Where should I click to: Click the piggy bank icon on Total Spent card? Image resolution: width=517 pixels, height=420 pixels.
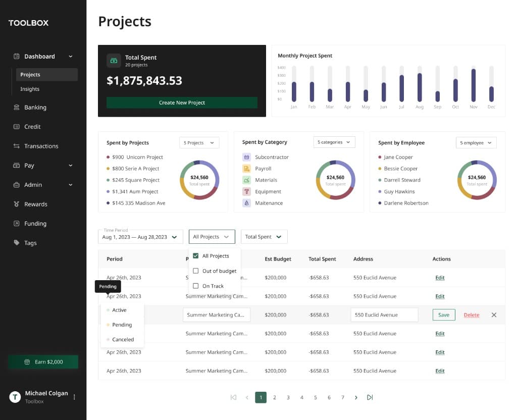pos(114,61)
